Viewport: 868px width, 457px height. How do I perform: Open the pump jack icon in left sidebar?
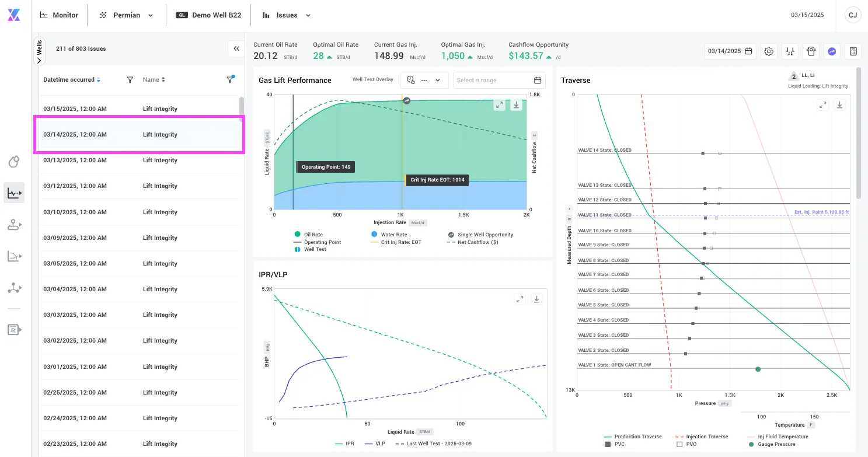coord(14,225)
